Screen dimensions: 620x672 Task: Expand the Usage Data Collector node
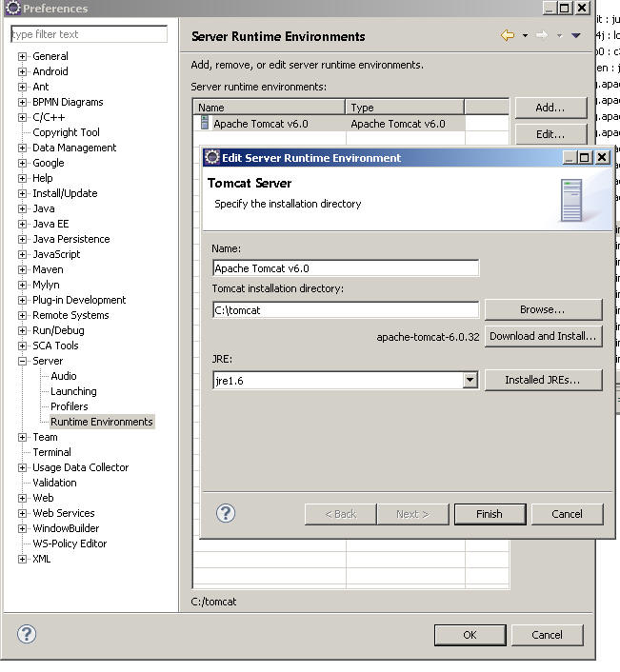(x=22, y=467)
